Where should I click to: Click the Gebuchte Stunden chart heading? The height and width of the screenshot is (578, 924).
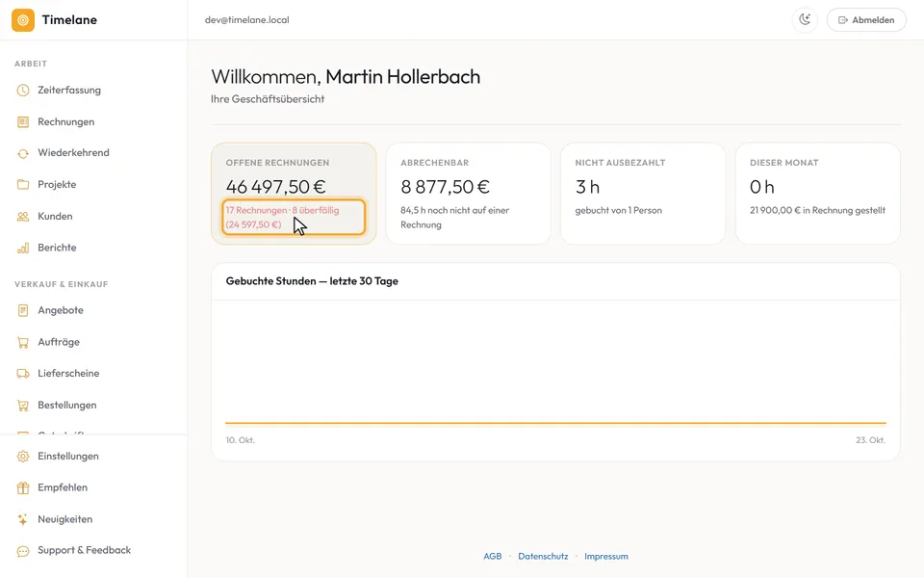312,281
